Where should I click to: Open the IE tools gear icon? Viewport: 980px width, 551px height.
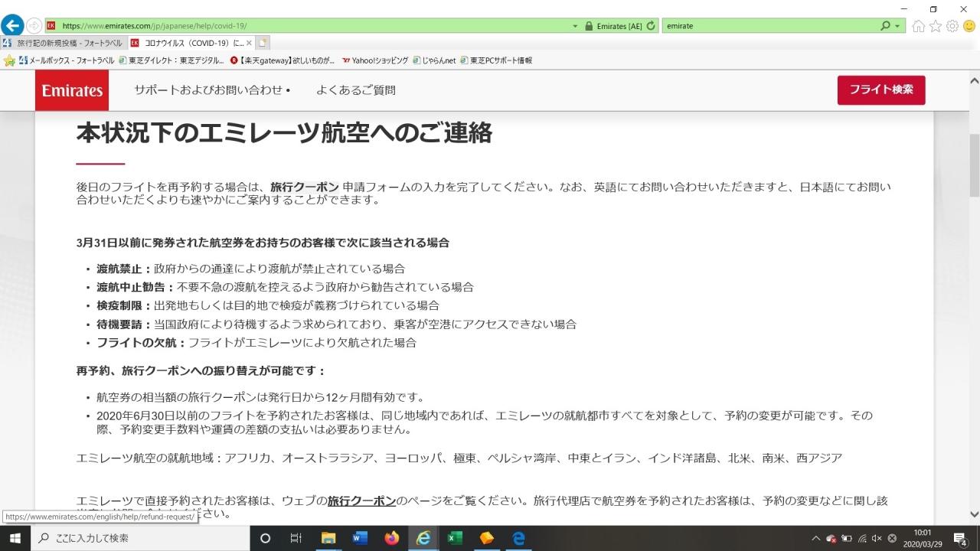[x=952, y=26]
